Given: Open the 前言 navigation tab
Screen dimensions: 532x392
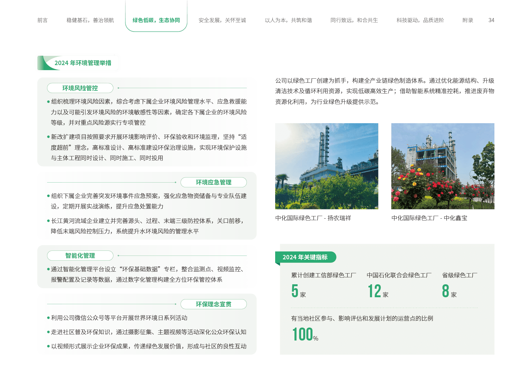Looking at the screenshot, I should [x=42, y=20].
